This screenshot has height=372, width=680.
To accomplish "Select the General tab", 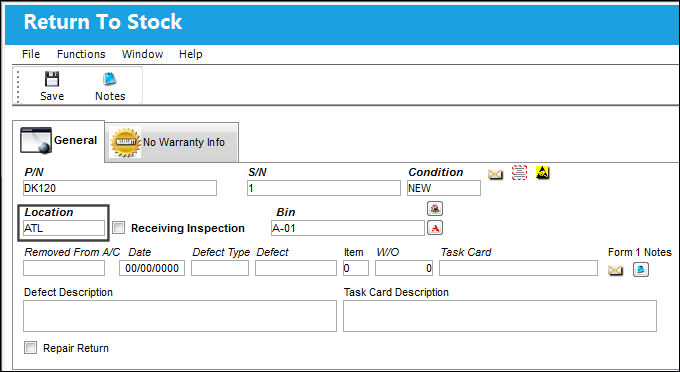I will (59, 141).
